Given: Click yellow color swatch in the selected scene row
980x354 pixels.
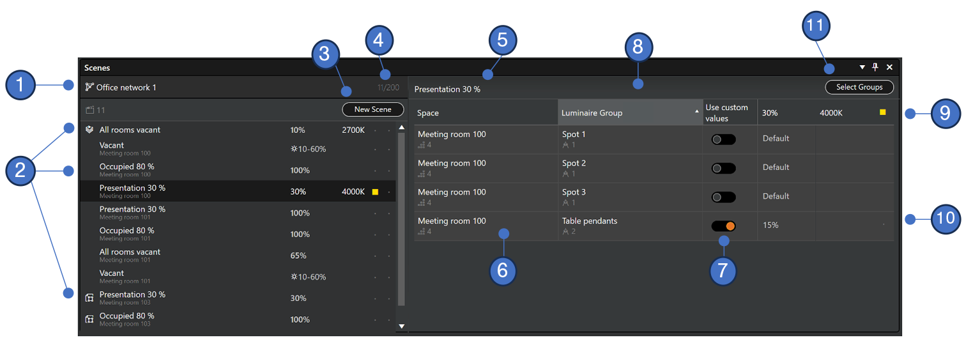Looking at the screenshot, I should pos(375,192).
